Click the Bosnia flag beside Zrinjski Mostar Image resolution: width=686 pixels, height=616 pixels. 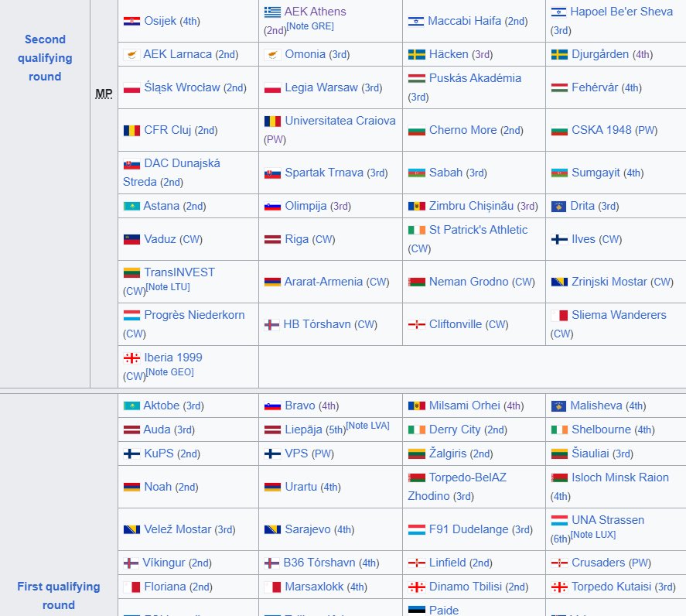[x=559, y=282]
